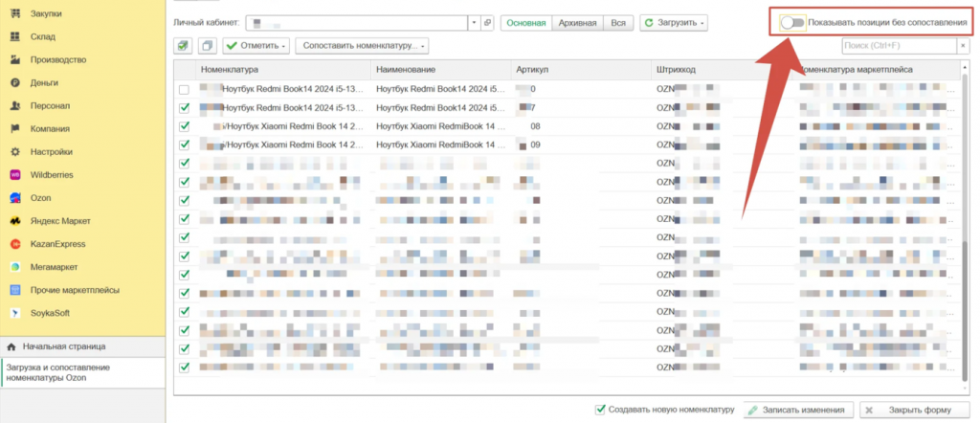Click in the Поиск search field
Screen dimensions: 980x423
click(x=894, y=46)
